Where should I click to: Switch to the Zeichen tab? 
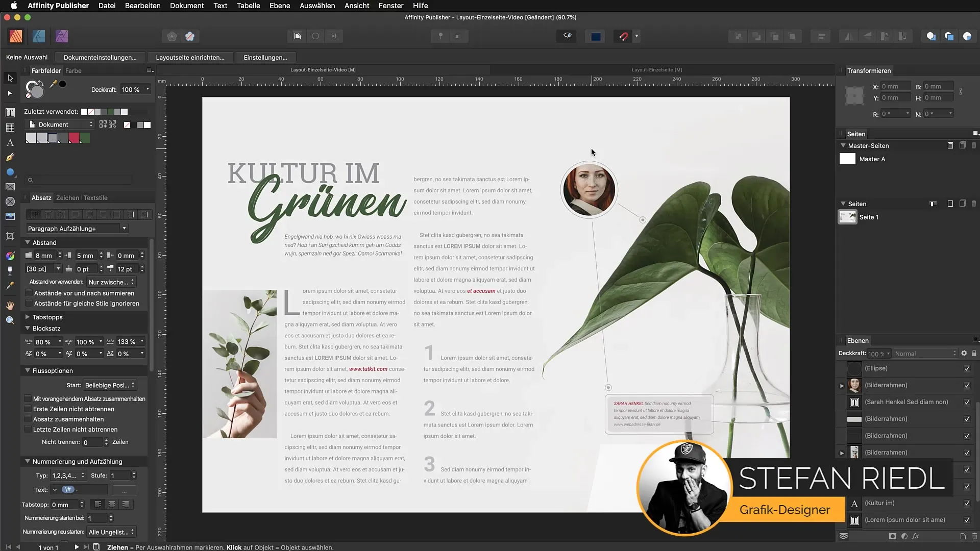coord(67,198)
